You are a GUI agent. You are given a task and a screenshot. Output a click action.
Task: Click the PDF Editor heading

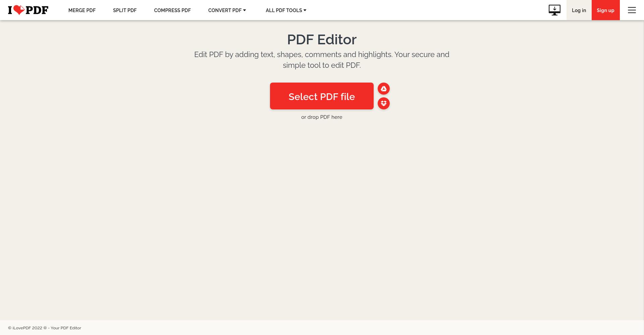(x=322, y=40)
